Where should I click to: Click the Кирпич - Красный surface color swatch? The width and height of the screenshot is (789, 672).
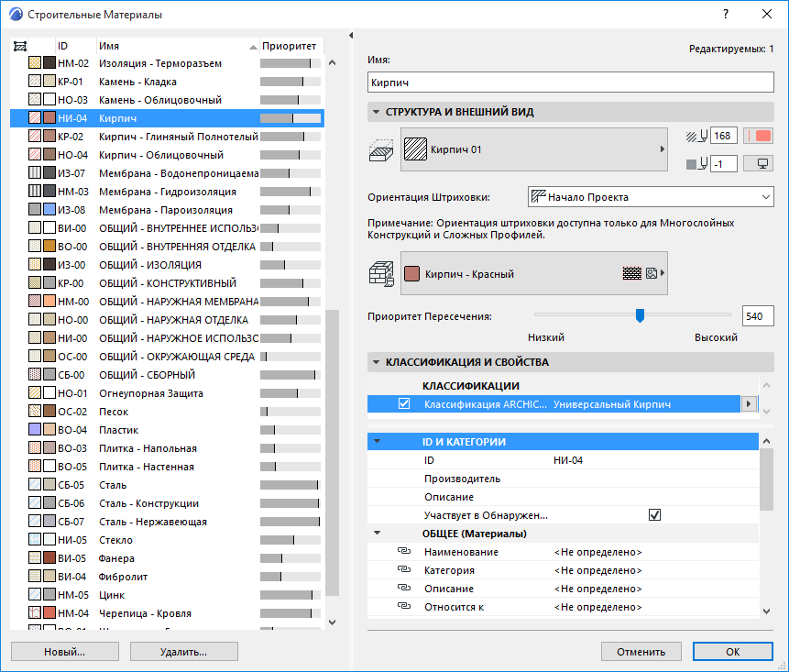tap(411, 274)
